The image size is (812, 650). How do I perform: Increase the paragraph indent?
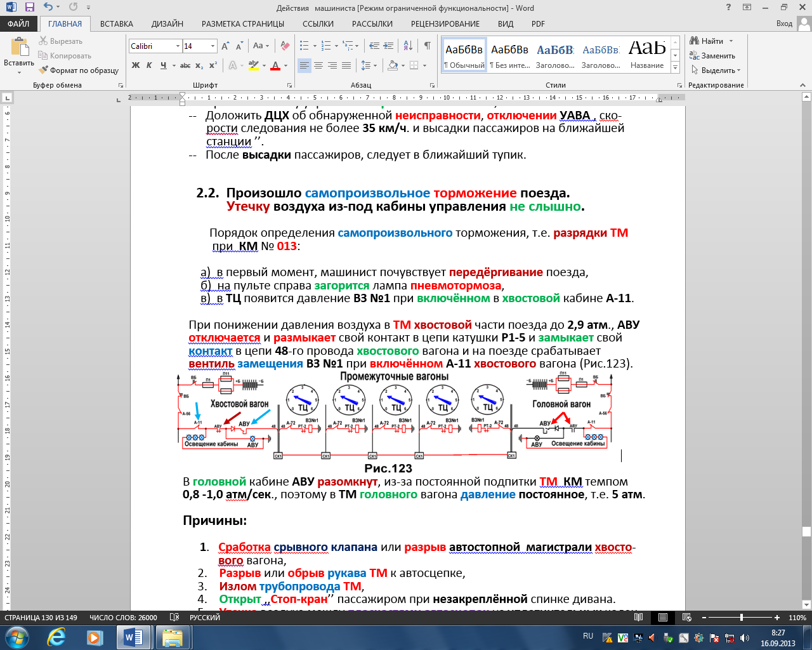point(388,46)
